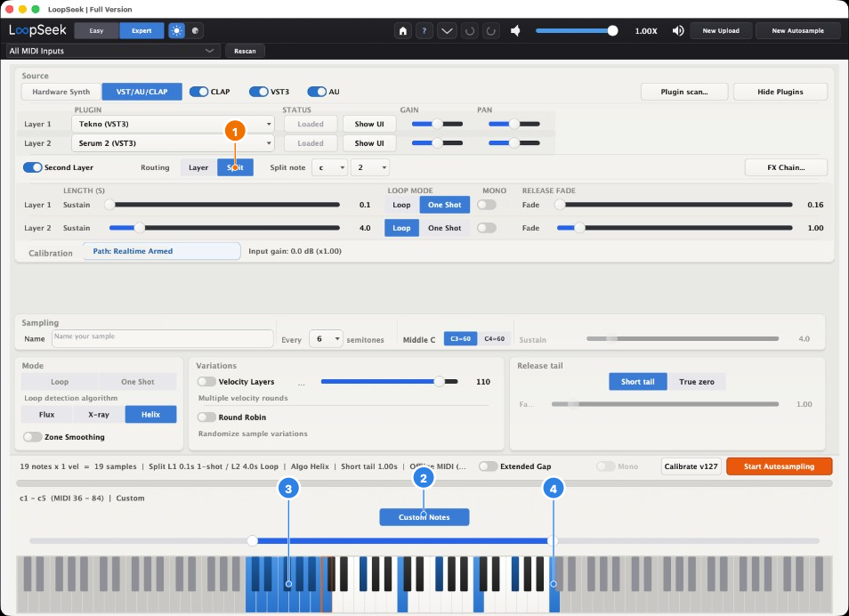Select Short tail release option

[x=638, y=381]
